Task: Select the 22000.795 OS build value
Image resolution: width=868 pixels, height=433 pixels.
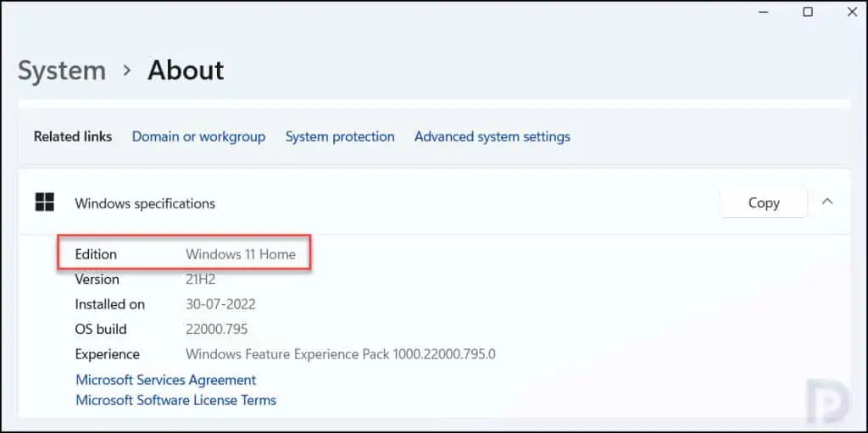Action: coord(216,330)
